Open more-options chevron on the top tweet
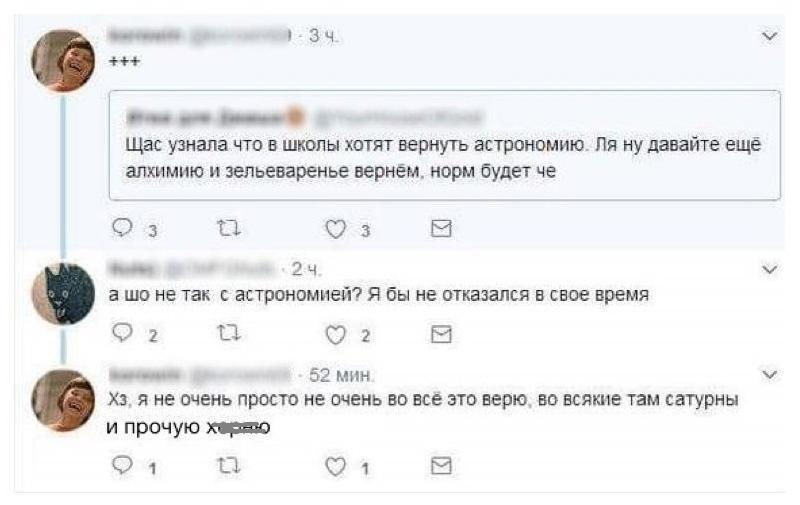This screenshot has height=505, width=800. (x=769, y=36)
